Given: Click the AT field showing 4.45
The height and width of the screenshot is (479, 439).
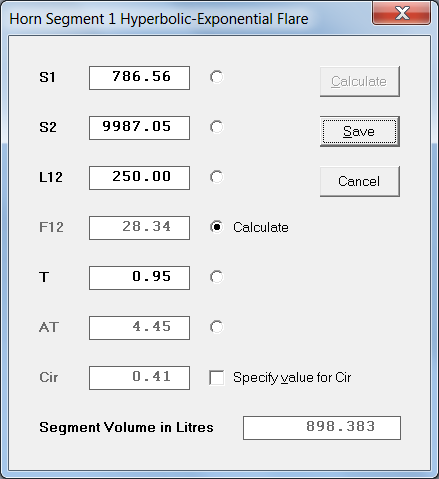Looking at the screenshot, I should tap(139, 328).
